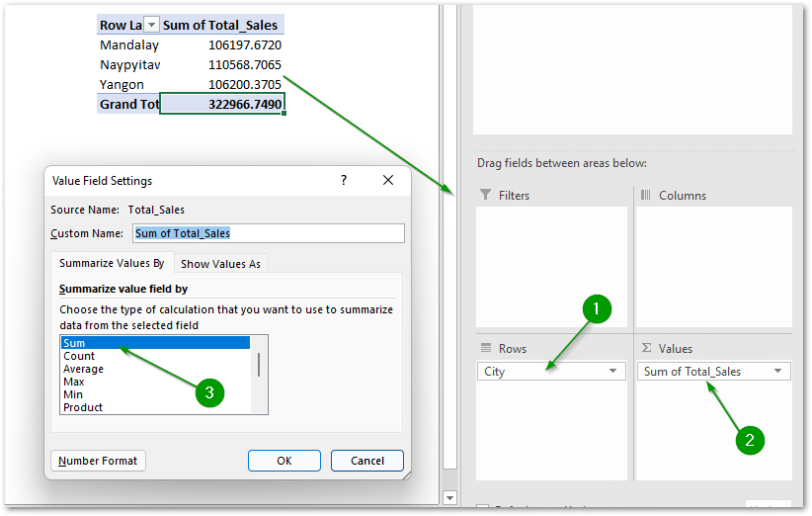Select the Summarize Values By tab
Viewport: 812px width, 516px height.
pyautogui.click(x=112, y=263)
